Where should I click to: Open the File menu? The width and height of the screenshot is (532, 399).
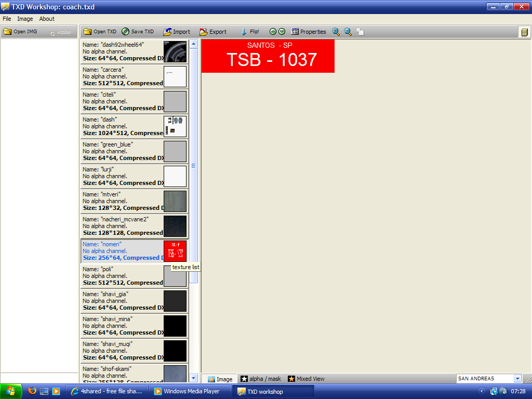(x=7, y=19)
